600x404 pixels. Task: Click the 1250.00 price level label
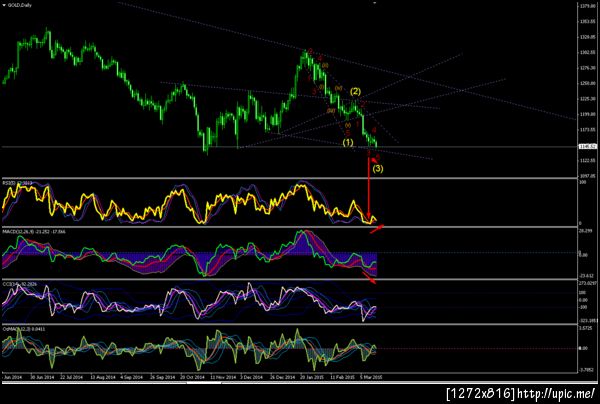coord(588,83)
